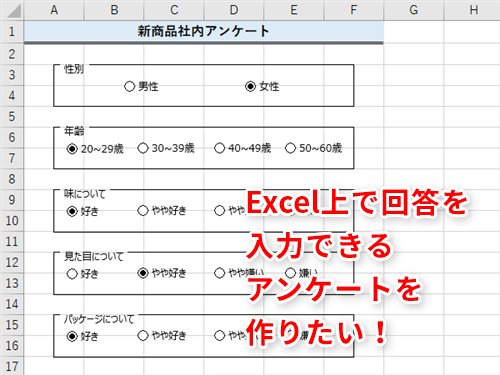Select column H header
Viewport: 500px width, 375px height.
[472, 10]
